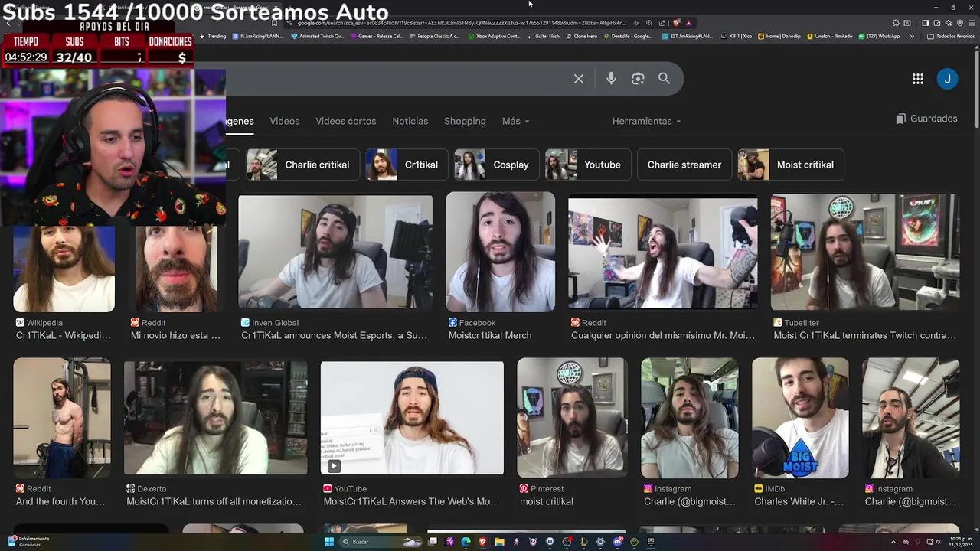Switch to the Noticias tab
980x551 pixels.
pos(410,121)
